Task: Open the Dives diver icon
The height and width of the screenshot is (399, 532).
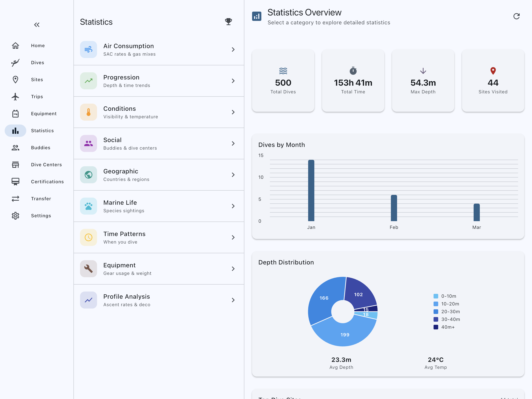Action: [x=15, y=62]
